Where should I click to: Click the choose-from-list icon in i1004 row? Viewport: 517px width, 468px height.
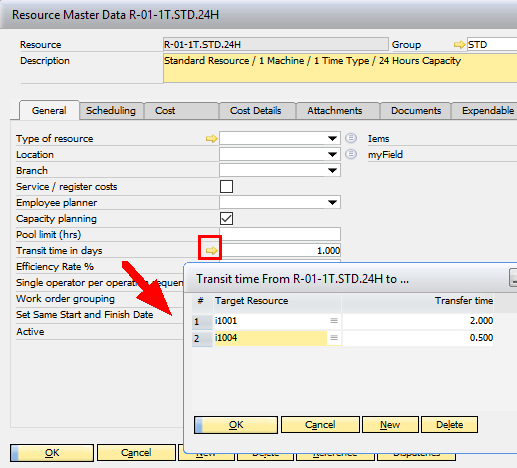pyautogui.click(x=334, y=338)
